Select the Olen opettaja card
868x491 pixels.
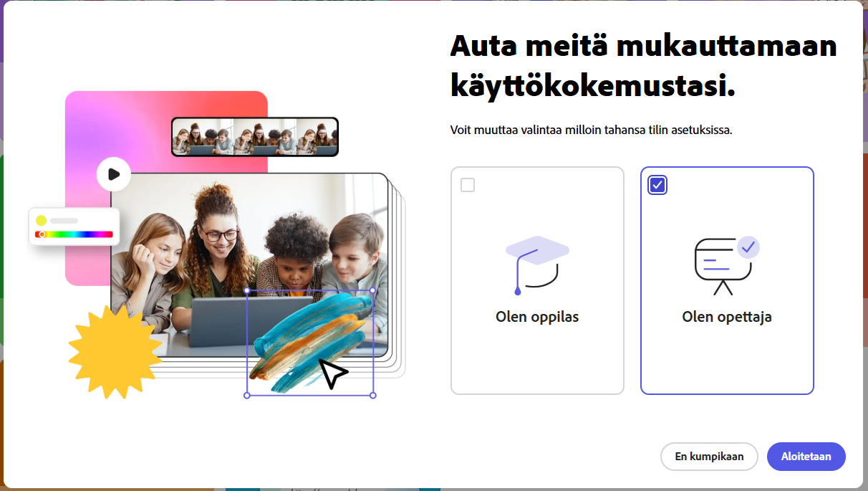727,280
